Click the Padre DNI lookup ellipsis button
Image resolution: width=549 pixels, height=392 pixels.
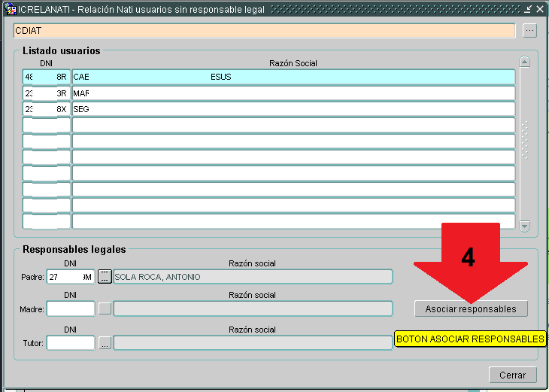[x=105, y=277]
